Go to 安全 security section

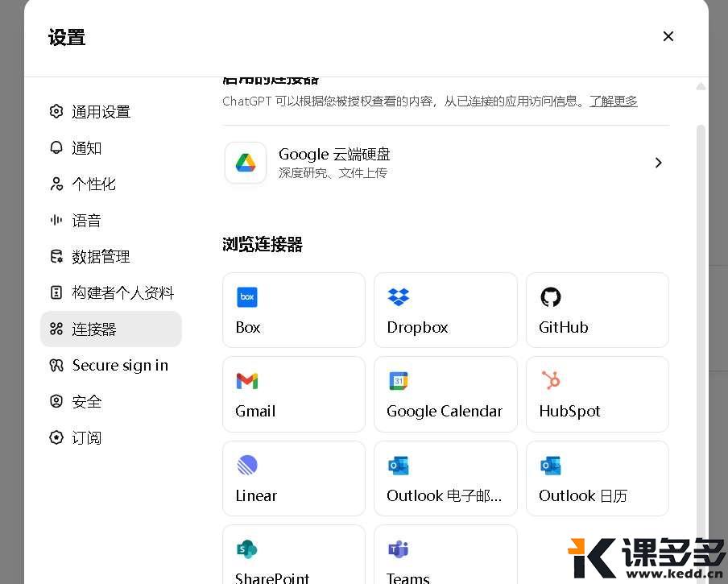click(x=110, y=402)
